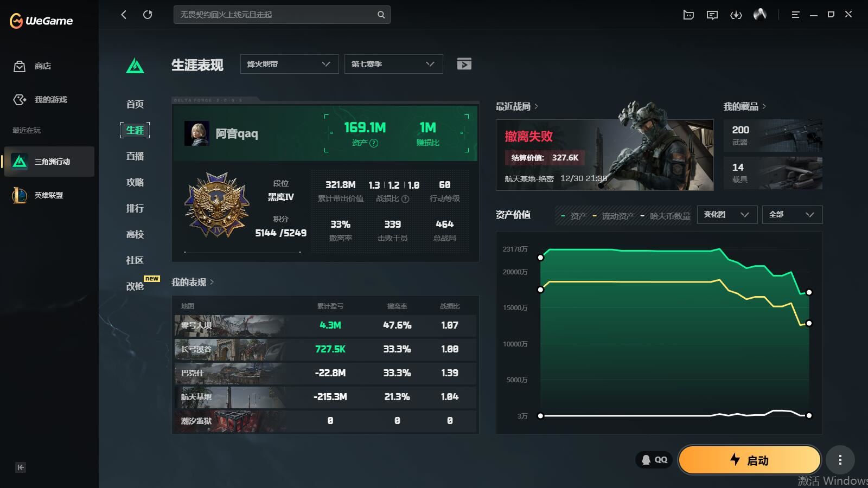Open the 我的藏品 collection link
The image size is (868, 488).
[x=744, y=106]
